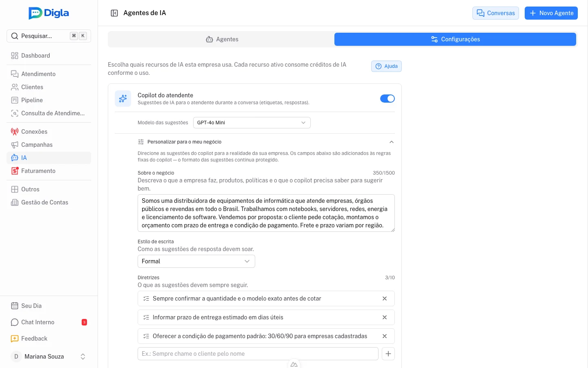
Task: Open Seu Dia calendar item
Action: (x=49, y=306)
